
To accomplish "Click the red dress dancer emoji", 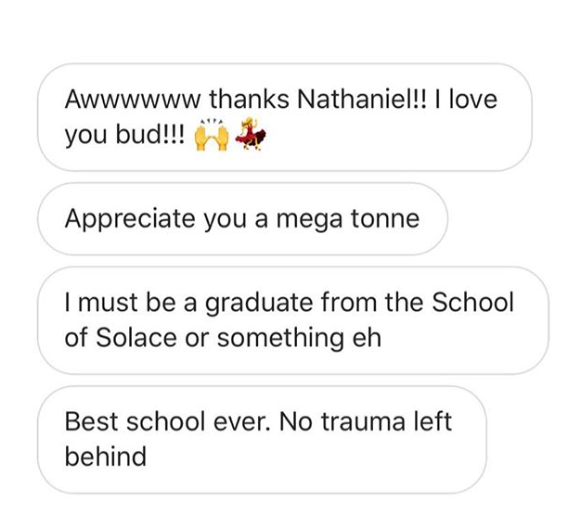I will tap(251, 134).
